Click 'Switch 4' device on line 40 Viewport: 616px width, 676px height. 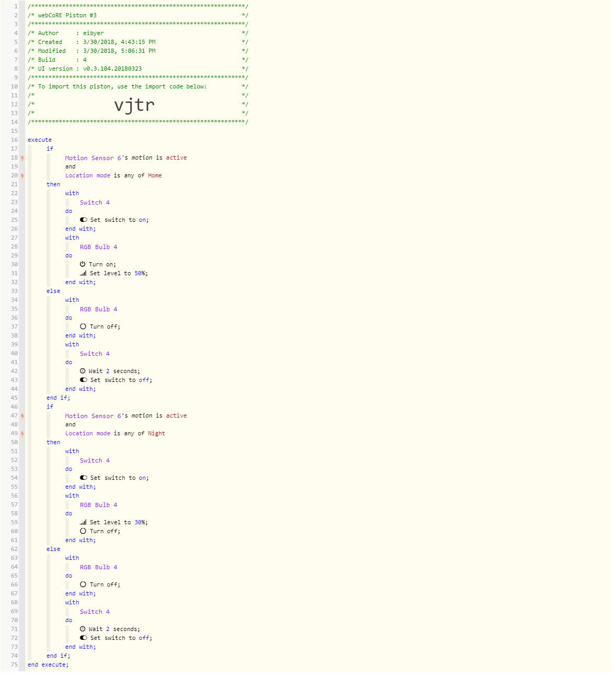click(95, 354)
